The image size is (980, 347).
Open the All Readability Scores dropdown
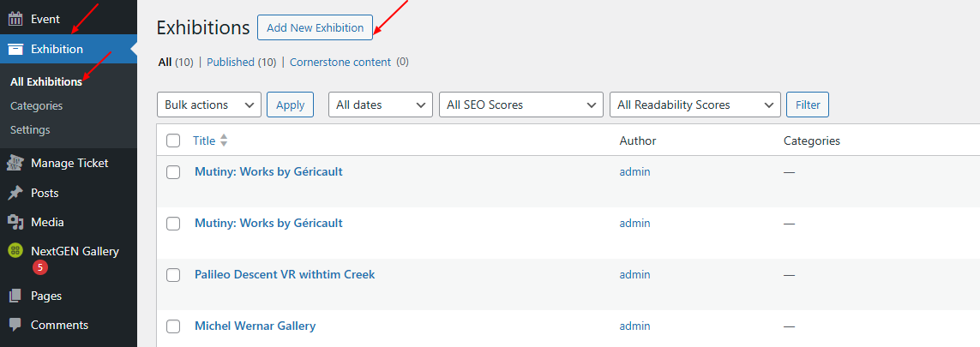pos(695,105)
